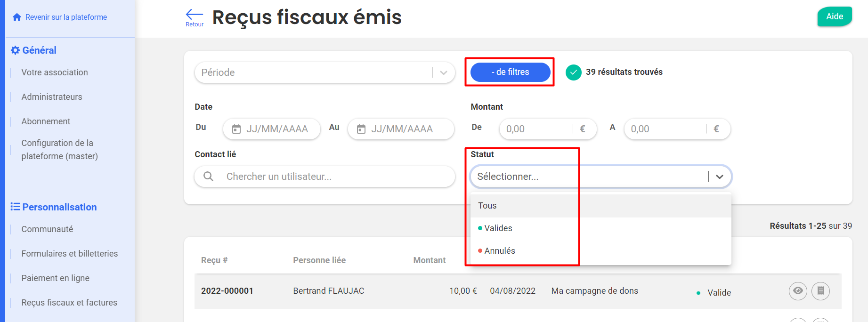Open Reçus fiscaux et factures in sidebar
Viewport: 868px width, 322px height.
69,303
